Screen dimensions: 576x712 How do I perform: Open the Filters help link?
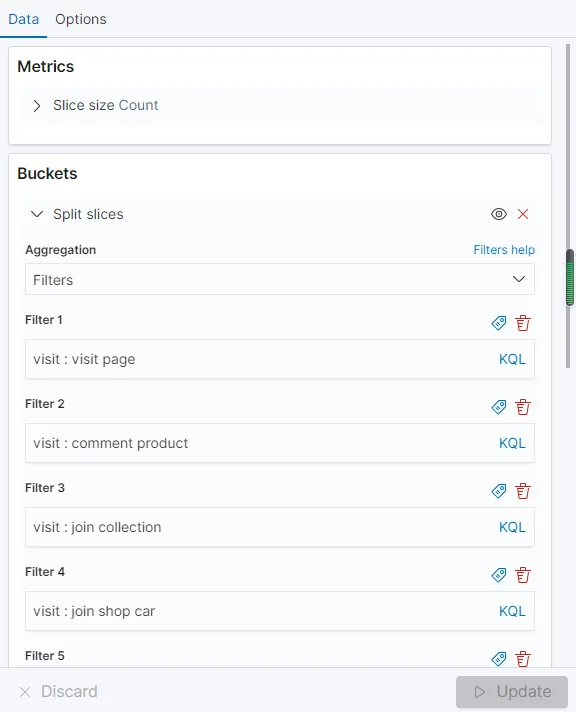(x=504, y=250)
